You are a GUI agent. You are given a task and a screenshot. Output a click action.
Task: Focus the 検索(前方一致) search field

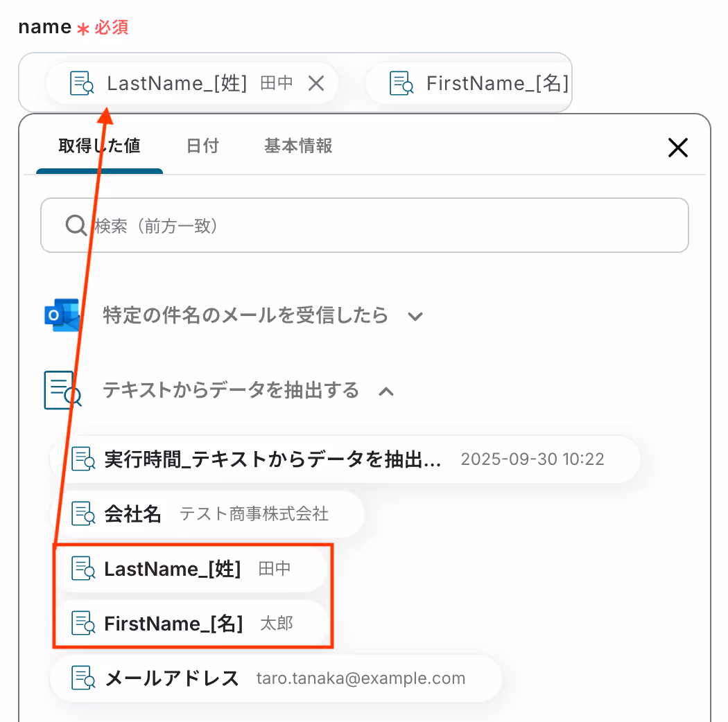pos(365,225)
